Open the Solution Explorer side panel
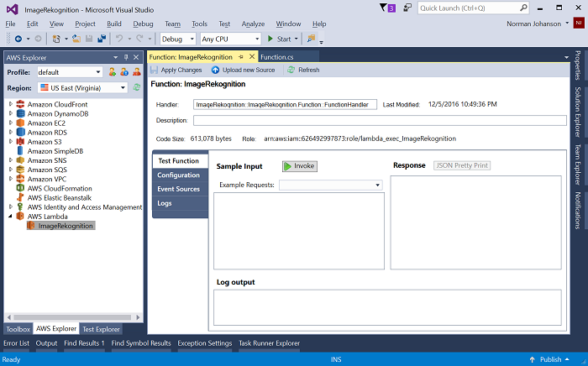This screenshot has height=366, width=588. (578, 112)
